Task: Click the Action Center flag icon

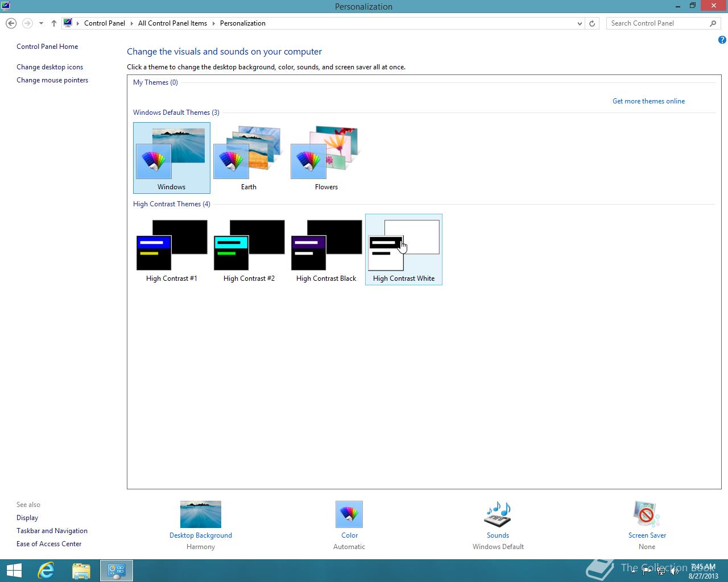Action: (647, 571)
